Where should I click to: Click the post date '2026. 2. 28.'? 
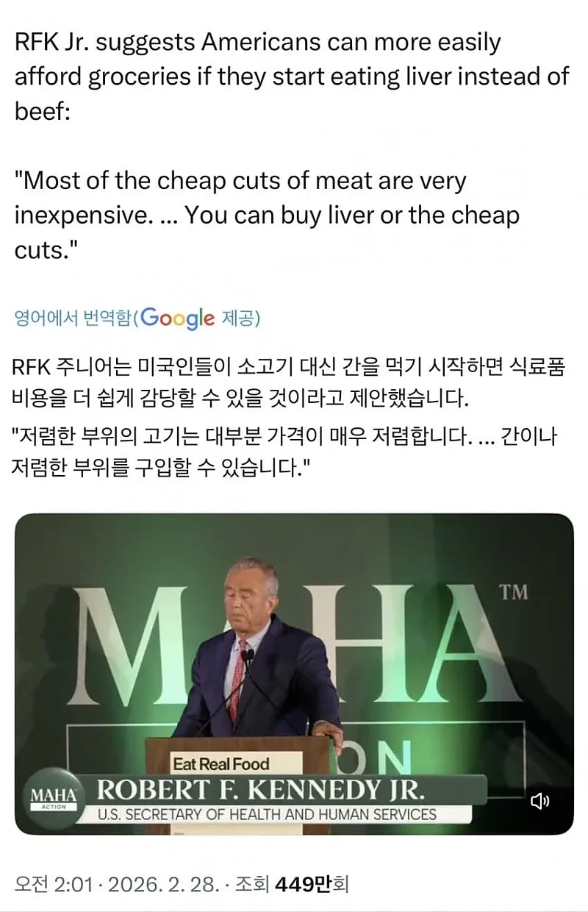(x=163, y=883)
